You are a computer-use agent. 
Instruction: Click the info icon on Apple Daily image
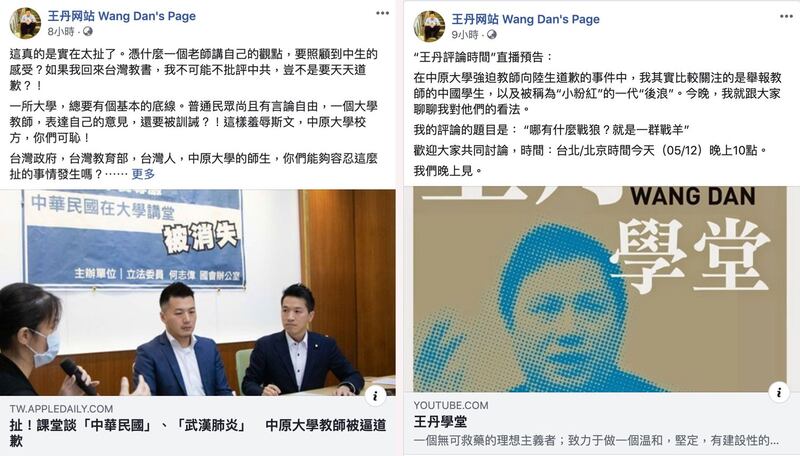pyautogui.click(x=375, y=395)
